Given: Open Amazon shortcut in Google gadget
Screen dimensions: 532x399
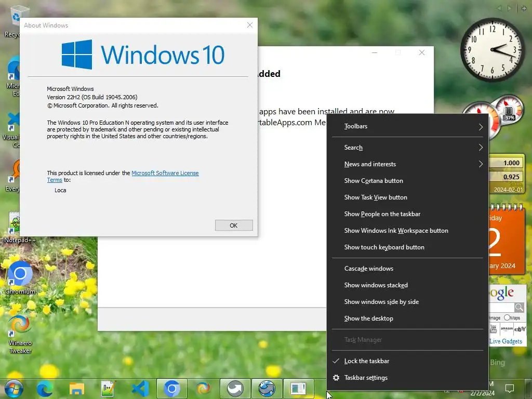Looking at the screenshot, I should pyautogui.click(x=506, y=328).
